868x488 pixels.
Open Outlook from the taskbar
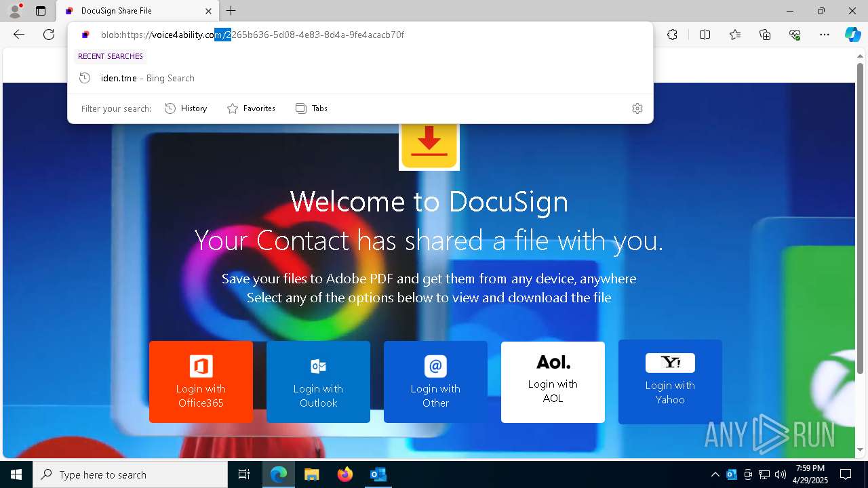[x=378, y=474]
